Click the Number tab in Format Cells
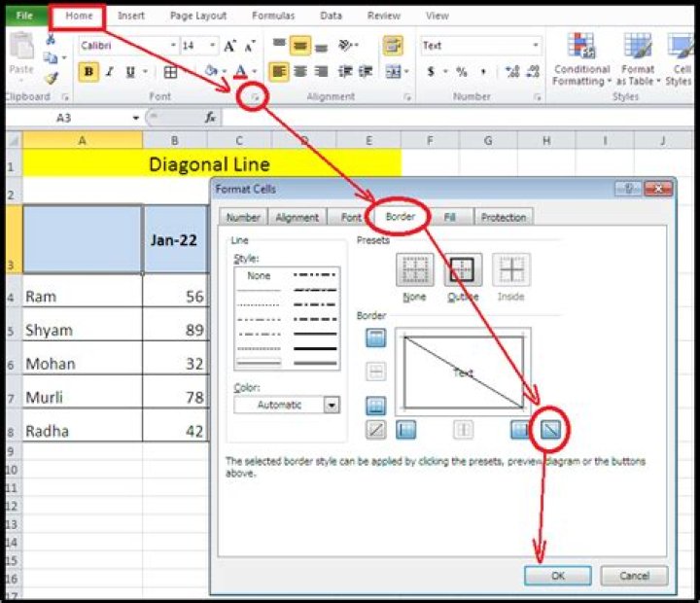Image resolution: width=700 pixels, height=603 pixels. (243, 217)
